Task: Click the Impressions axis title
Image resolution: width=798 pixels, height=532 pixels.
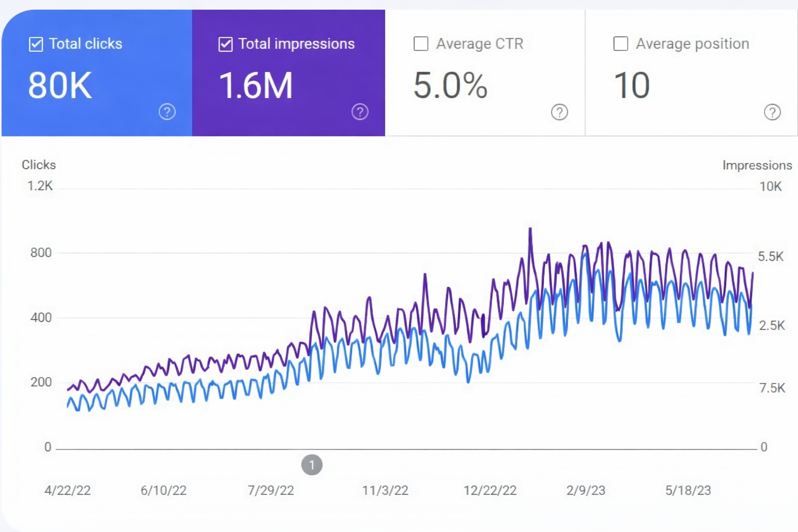Action: (x=757, y=165)
